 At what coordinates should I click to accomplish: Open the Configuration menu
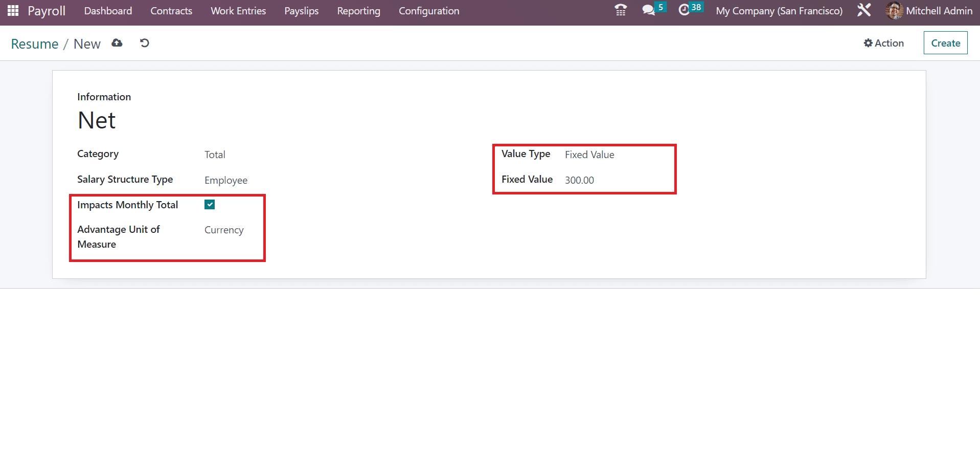[428, 11]
